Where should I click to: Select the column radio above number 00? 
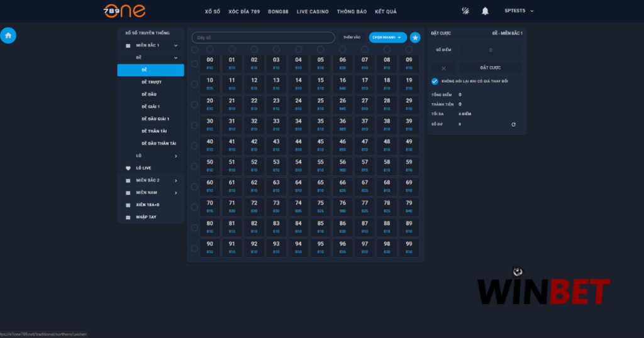pos(210,50)
